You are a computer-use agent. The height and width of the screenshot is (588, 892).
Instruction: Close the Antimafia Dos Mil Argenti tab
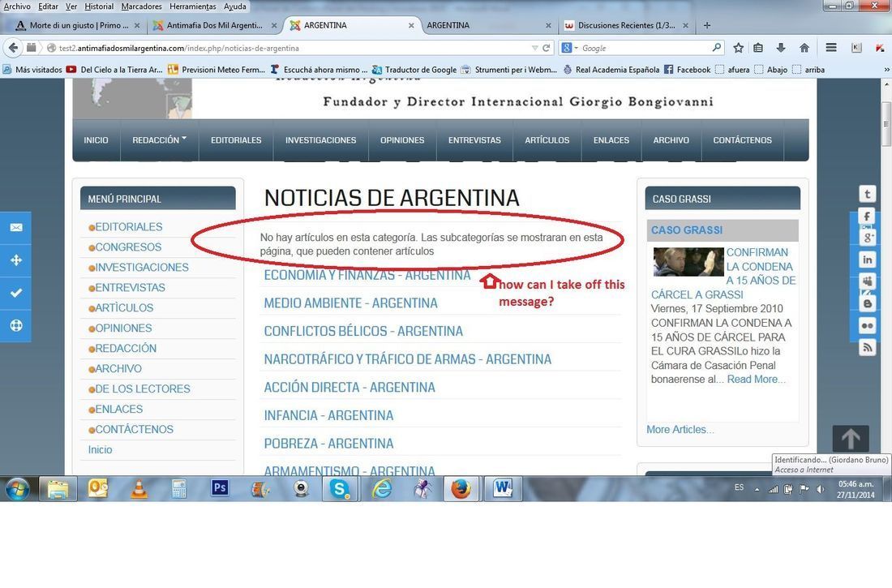click(274, 26)
